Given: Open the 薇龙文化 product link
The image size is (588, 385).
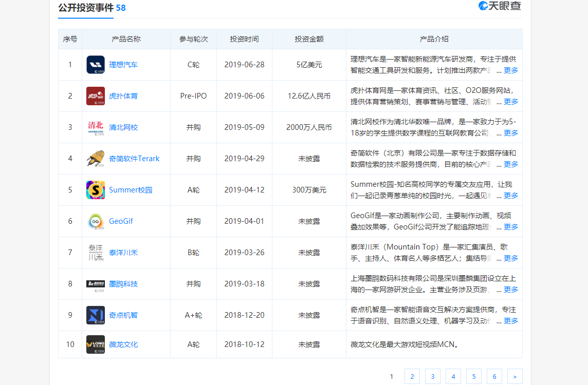Looking at the screenshot, I should click(123, 344).
